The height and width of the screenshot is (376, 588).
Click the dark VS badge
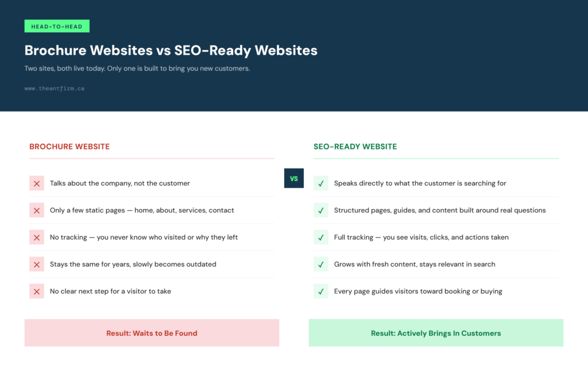[294, 178]
